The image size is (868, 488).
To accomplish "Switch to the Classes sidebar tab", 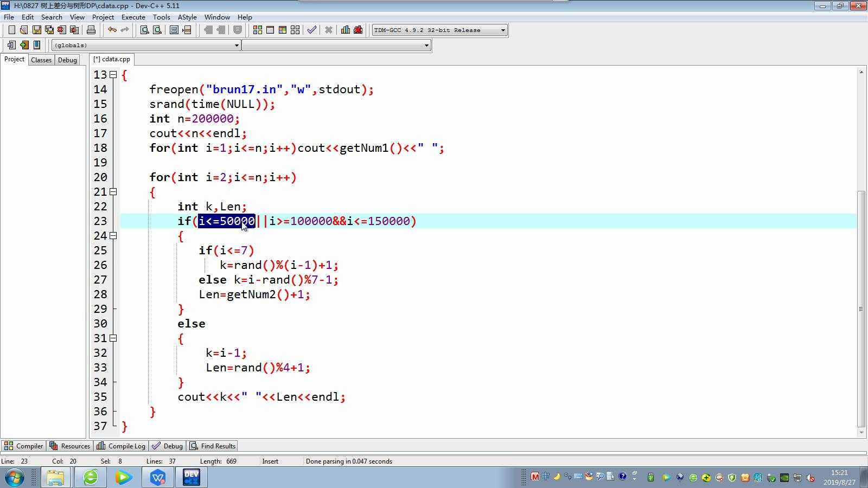I will click(x=41, y=60).
